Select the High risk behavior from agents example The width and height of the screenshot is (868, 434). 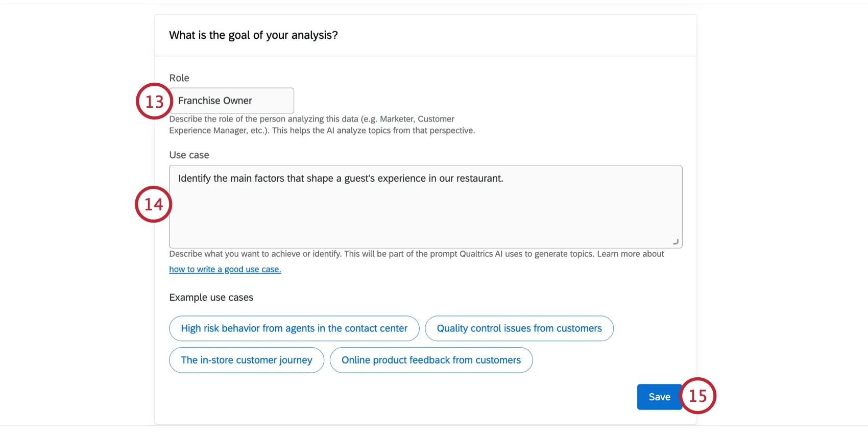[294, 328]
